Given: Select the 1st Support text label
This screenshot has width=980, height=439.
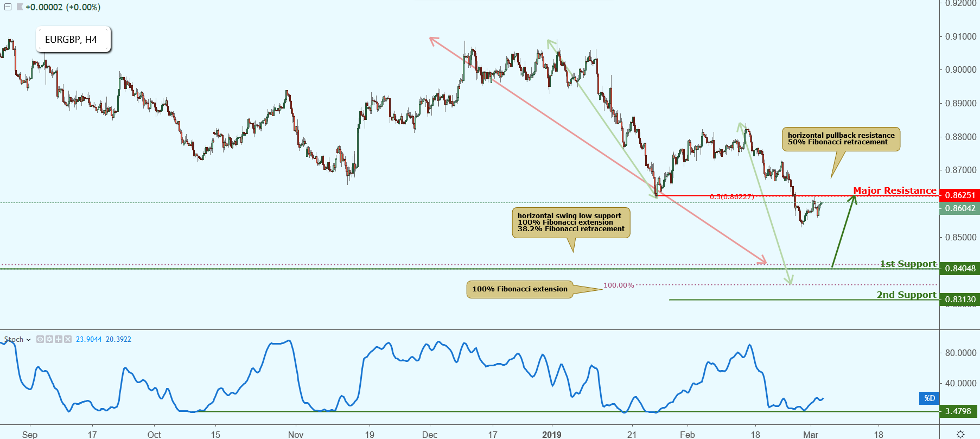Looking at the screenshot, I should click(x=908, y=264).
